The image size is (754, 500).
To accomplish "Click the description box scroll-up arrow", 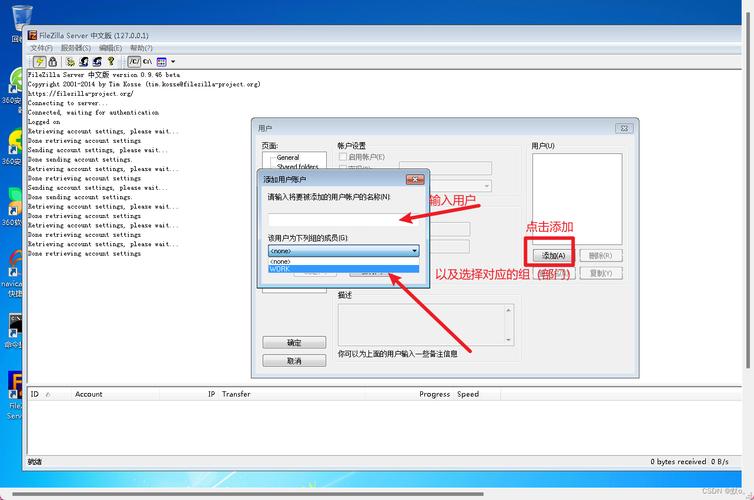I will click(509, 310).
